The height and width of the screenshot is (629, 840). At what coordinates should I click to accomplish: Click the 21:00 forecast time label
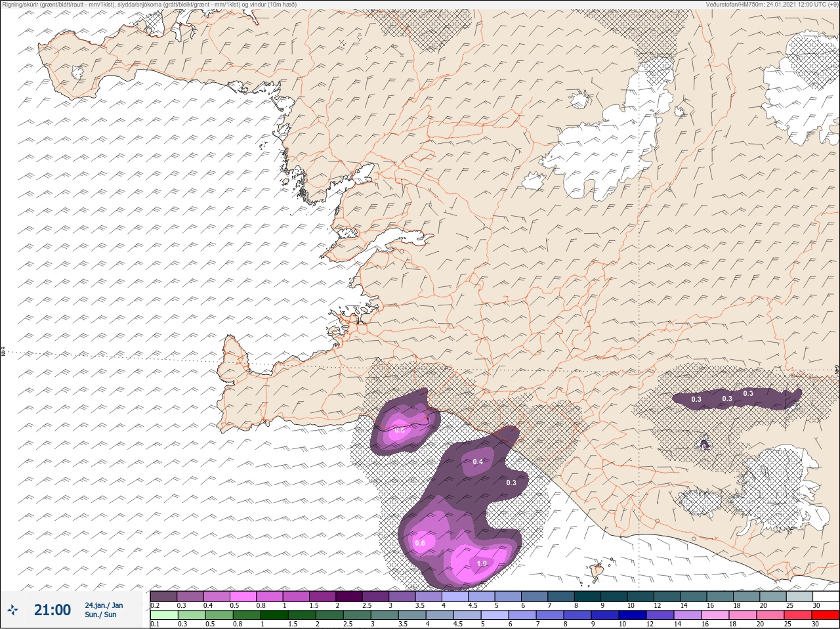pos(52,609)
